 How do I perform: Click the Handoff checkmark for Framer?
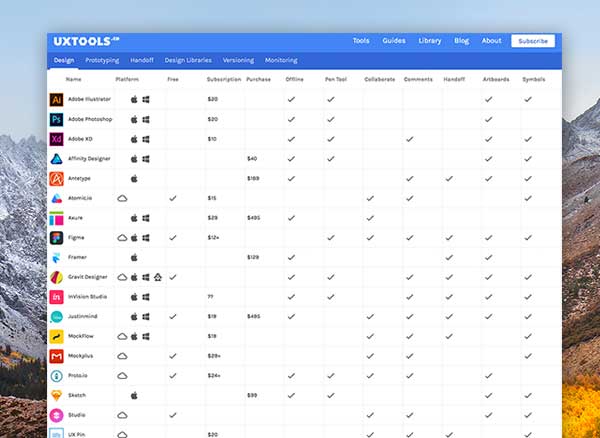click(x=449, y=257)
